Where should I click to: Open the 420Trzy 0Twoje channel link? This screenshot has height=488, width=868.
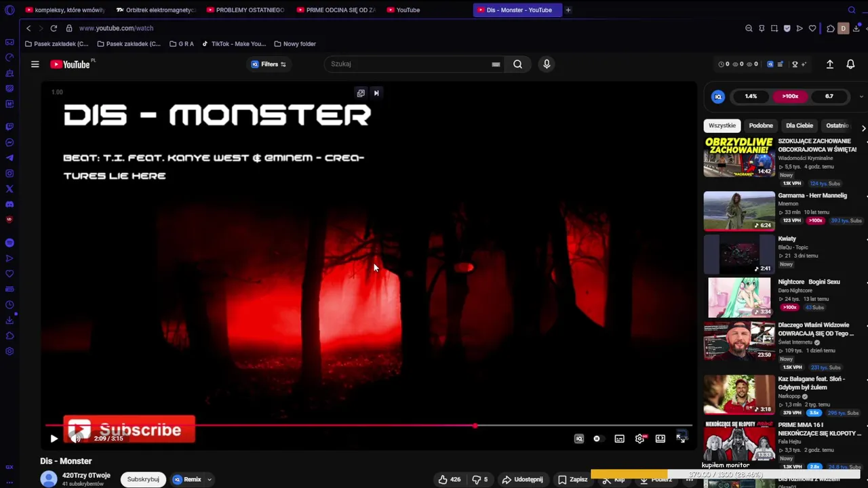coord(86,476)
